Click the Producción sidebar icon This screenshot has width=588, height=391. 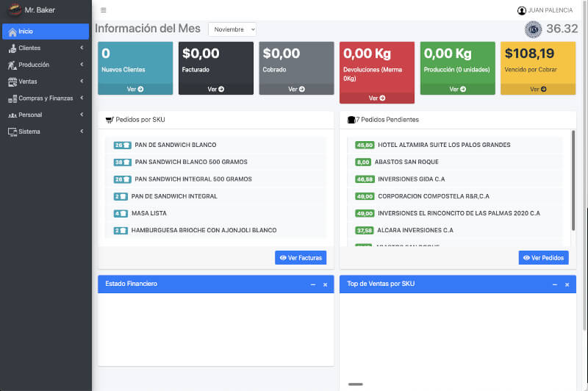(12, 65)
